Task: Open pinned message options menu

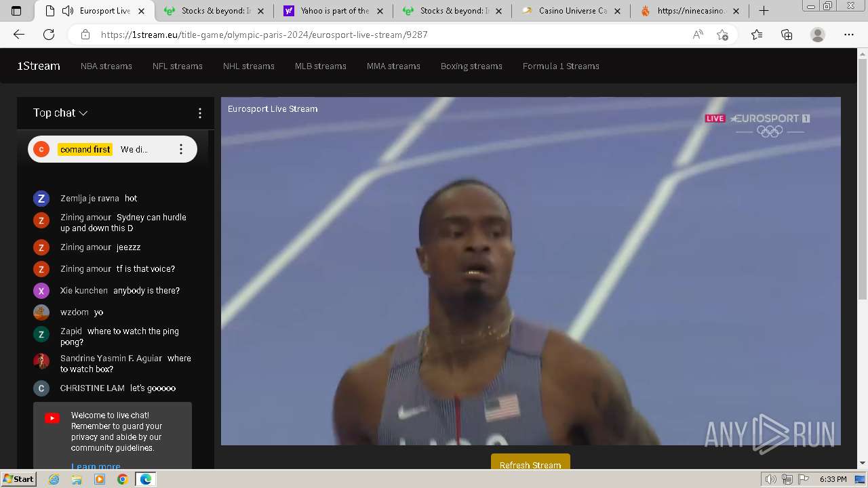Action: coord(180,149)
